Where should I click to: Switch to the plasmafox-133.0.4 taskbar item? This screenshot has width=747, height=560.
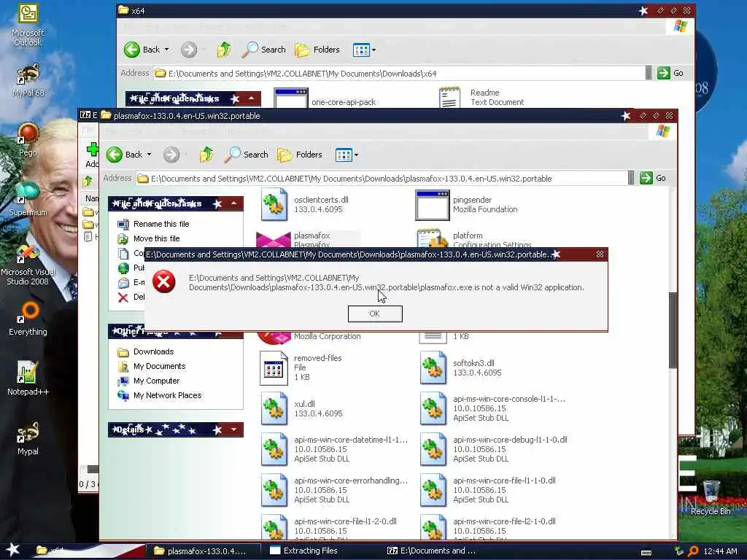pyautogui.click(x=203, y=551)
